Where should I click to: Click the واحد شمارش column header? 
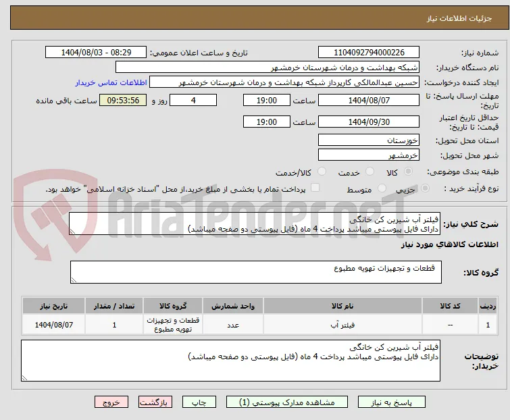[x=233, y=306]
